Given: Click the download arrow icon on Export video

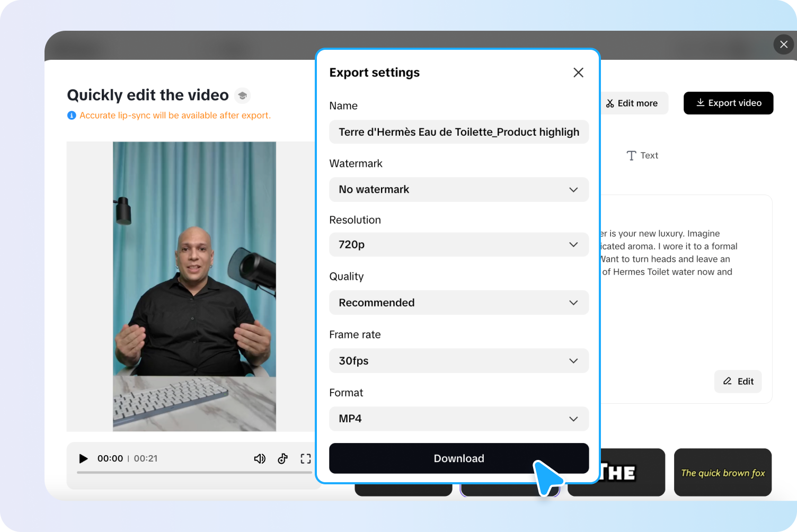Looking at the screenshot, I should coord(701,103).
